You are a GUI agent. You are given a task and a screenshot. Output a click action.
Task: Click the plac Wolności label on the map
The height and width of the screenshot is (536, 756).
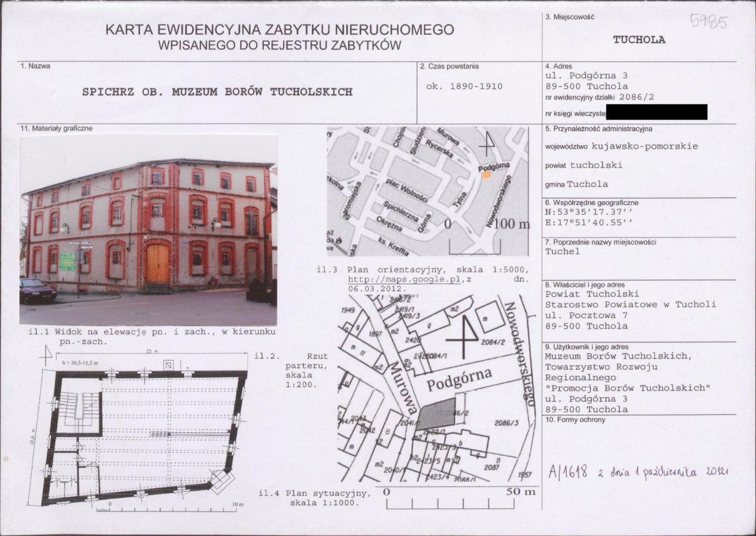(407, 190)
